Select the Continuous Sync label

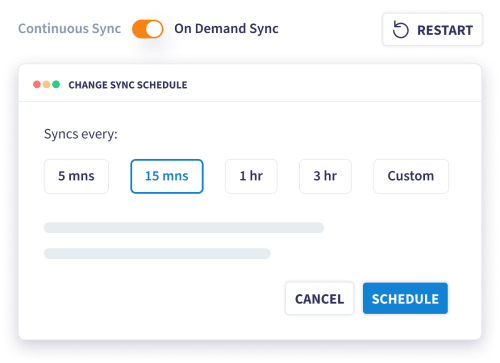coord(69,29)
